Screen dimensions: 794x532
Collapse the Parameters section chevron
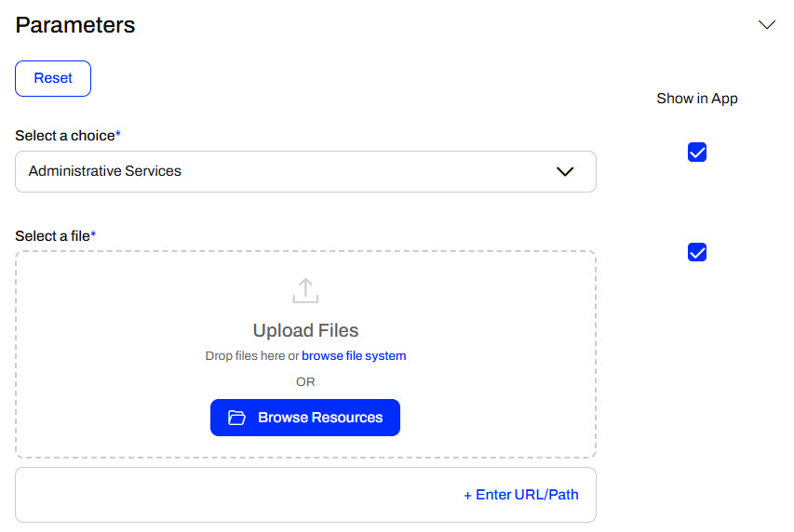pos(766,25)
